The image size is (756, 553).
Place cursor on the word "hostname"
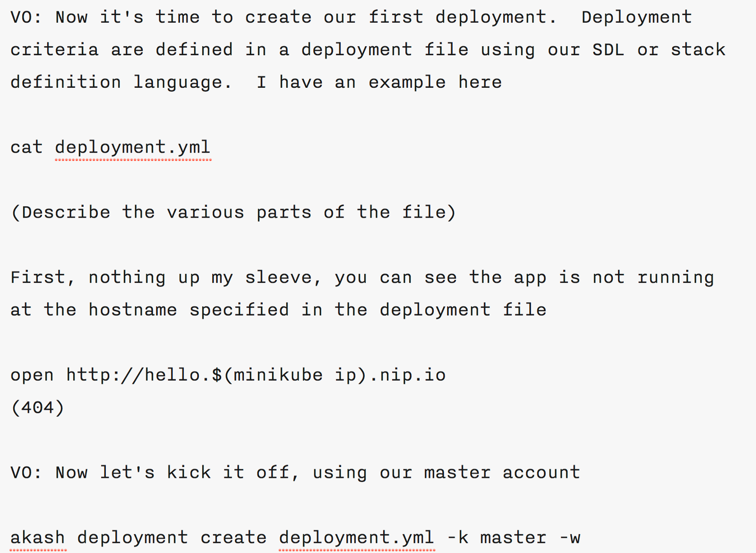pyautogui.click(x=133, y=310)
